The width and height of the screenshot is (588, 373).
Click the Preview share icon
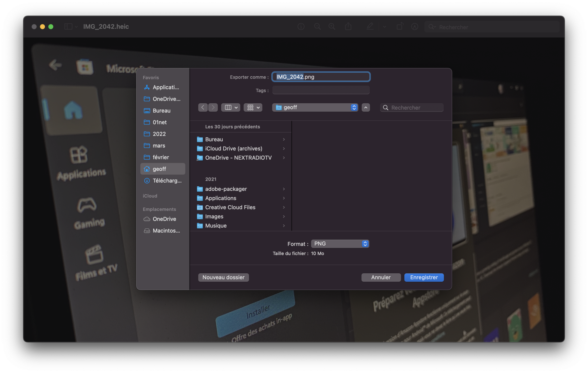pyautogui.click(x=348, y=27)
